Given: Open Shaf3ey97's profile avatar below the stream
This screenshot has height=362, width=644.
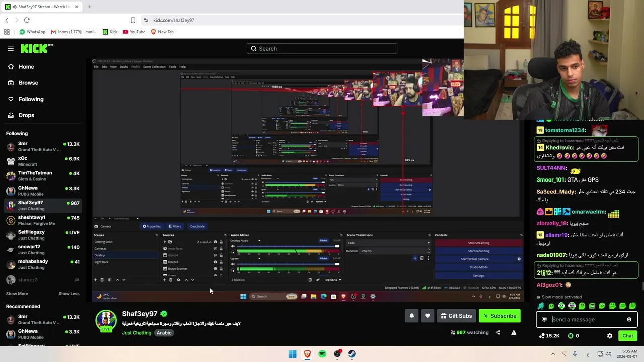Looking at the screenshot, I should 106,321.
